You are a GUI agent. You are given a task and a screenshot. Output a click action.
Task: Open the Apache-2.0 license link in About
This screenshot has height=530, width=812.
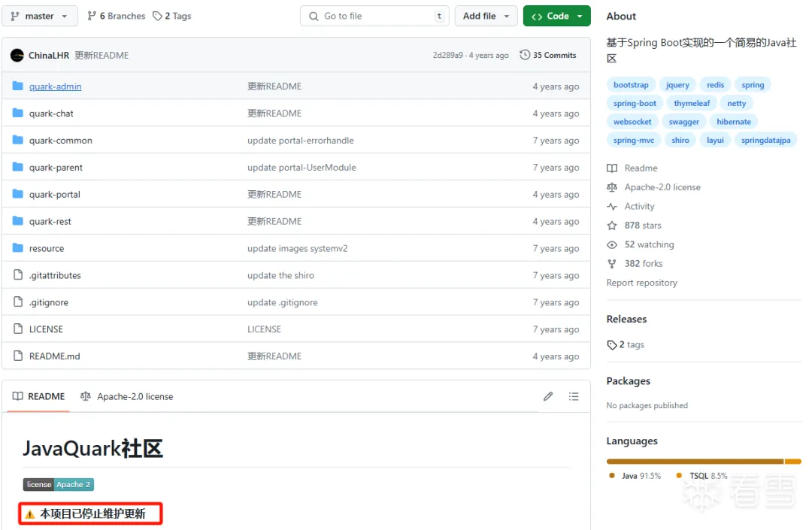coord(653,187)
